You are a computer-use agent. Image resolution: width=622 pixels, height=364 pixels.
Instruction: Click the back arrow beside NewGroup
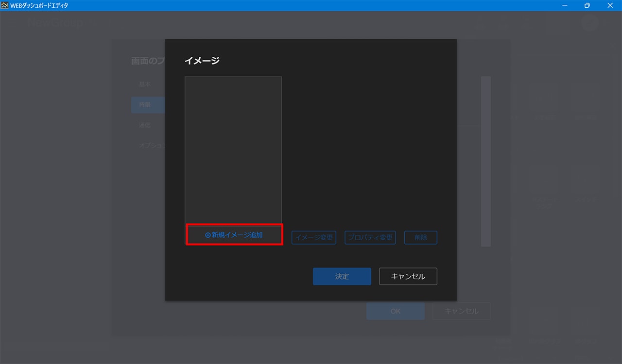click(x=14, y=23)
